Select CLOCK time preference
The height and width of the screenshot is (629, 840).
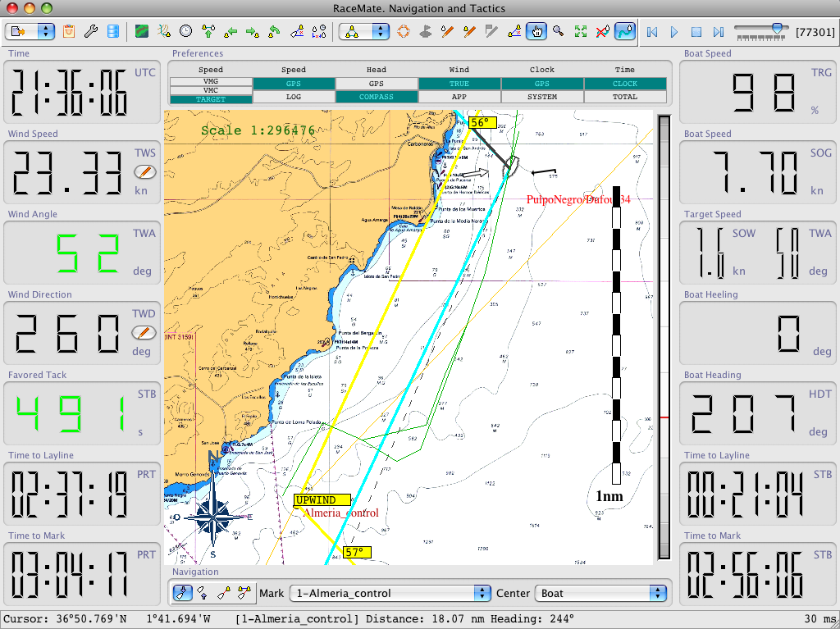click(625, 84)
